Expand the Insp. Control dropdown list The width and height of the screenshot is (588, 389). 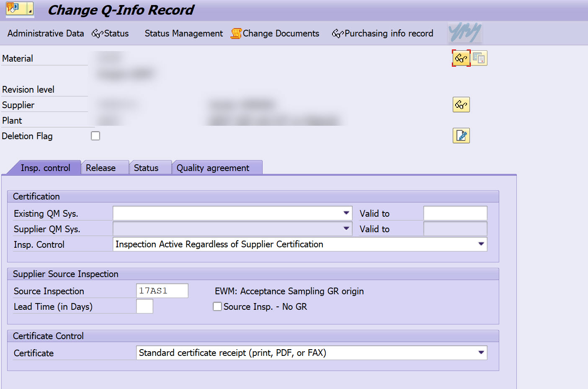point(481,244)
